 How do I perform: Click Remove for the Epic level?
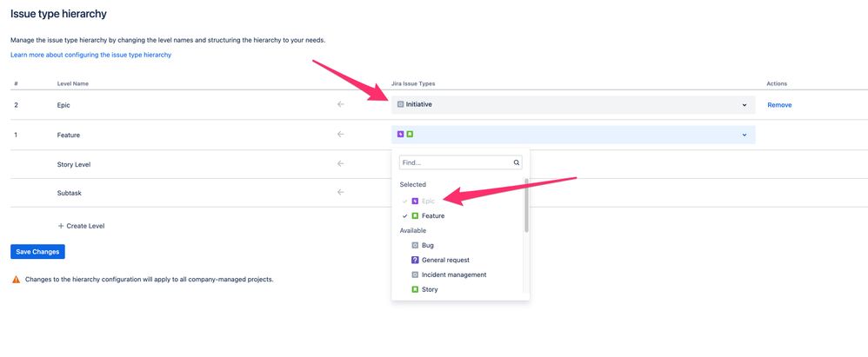[779, 105]
